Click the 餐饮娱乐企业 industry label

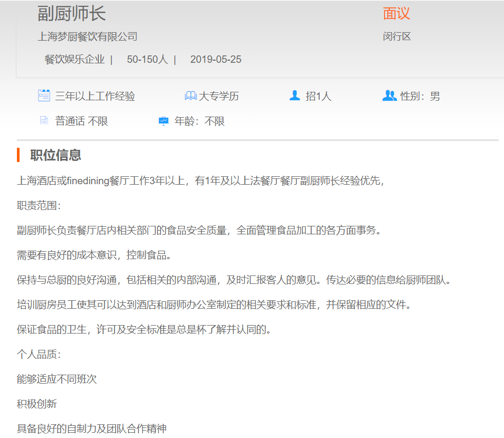pos(74,59)
